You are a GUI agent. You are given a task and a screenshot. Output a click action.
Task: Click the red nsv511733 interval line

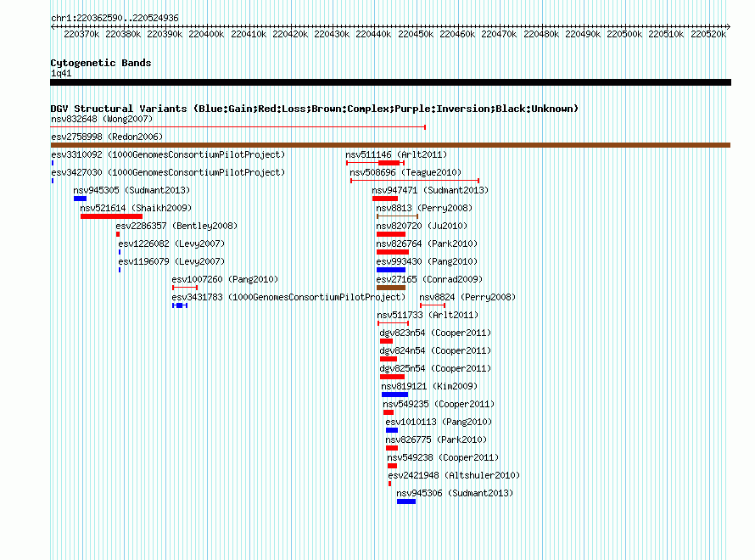(x=394, y=323)
